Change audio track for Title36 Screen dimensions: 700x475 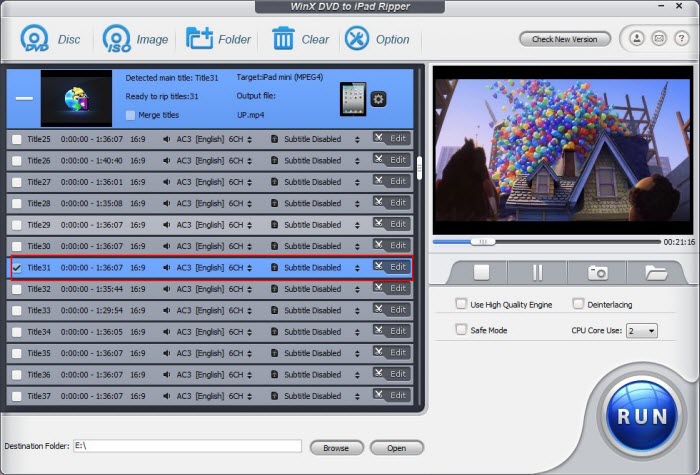click(250, 375)
